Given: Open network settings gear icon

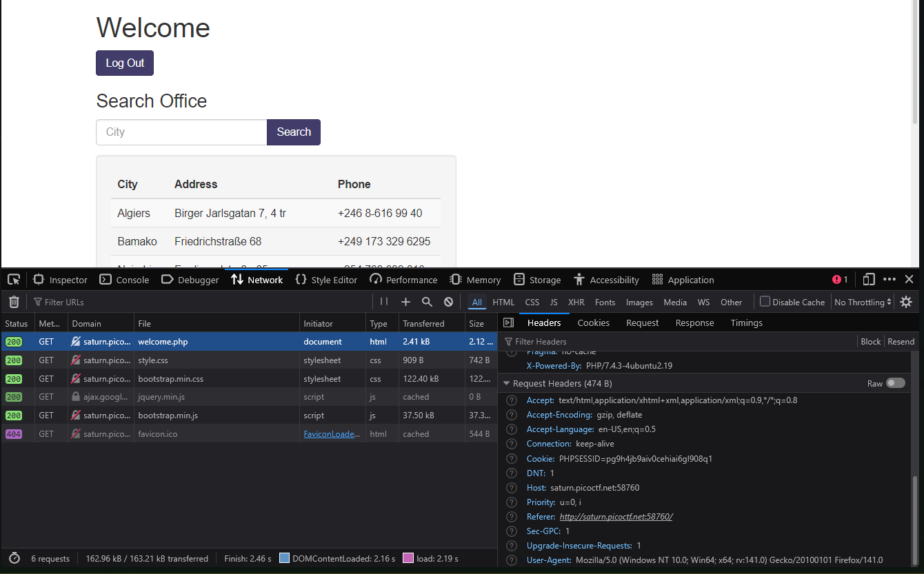Looking at the screenshot, I should click(x=906, y=302).
